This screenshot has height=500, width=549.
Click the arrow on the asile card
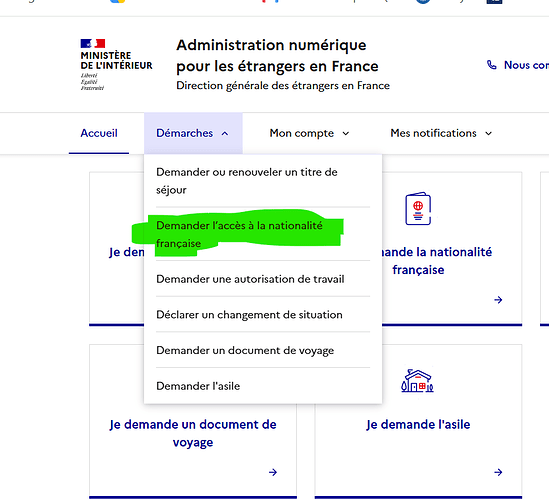coord(498,472)
